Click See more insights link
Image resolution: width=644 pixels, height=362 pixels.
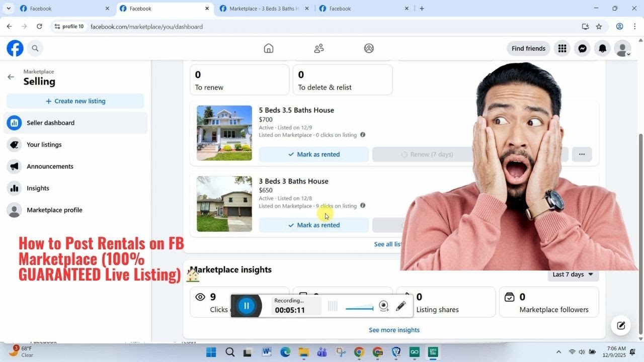pos(394,330)
